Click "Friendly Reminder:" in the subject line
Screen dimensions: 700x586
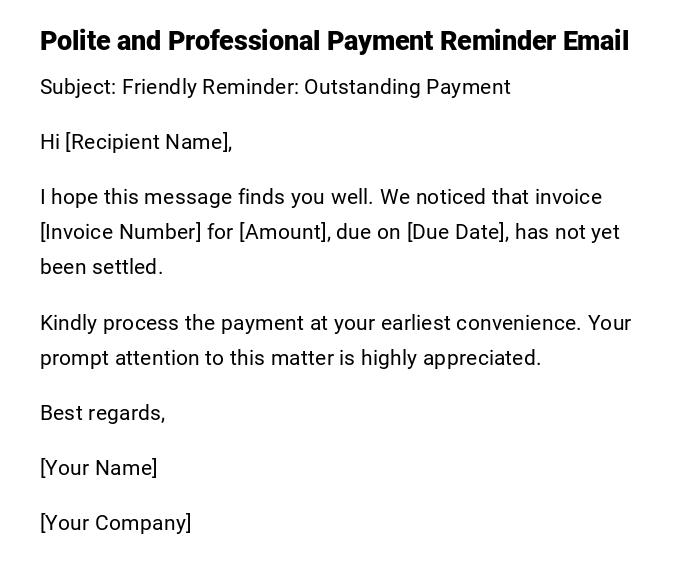coord(210,87)
